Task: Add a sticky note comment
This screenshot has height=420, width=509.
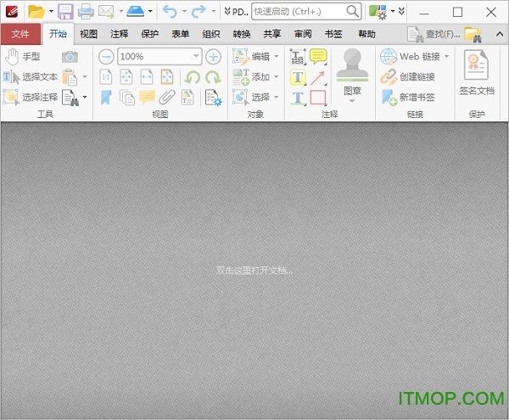Action: coord(318,57)
